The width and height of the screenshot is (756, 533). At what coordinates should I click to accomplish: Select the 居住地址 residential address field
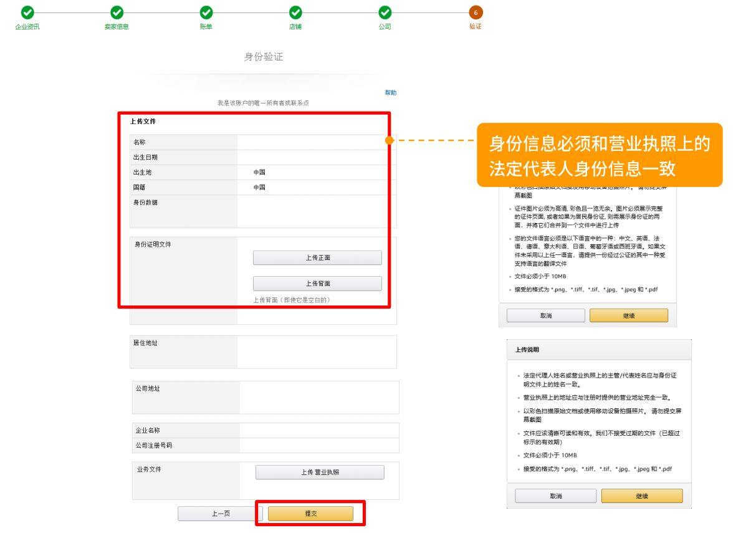pos(316,352)
